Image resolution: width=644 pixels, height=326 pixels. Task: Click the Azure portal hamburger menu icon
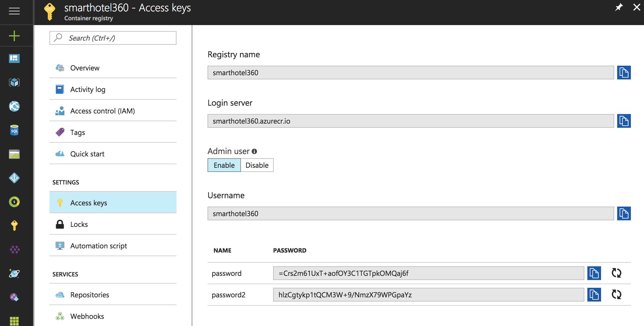click(x=14, y=11)
